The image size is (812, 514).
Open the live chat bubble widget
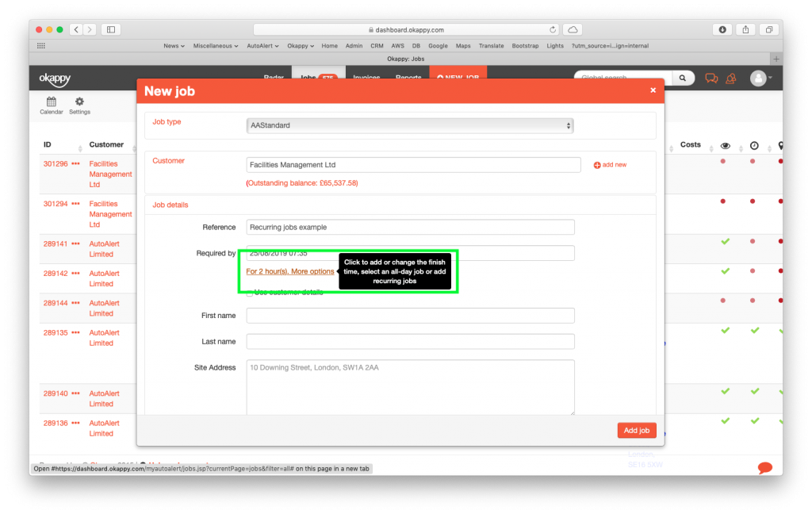(765, 467)
